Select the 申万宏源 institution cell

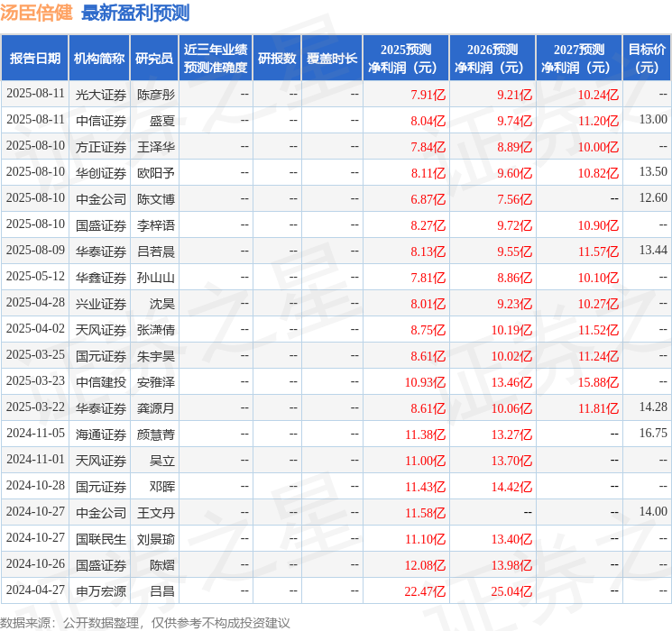pos(101,591)
